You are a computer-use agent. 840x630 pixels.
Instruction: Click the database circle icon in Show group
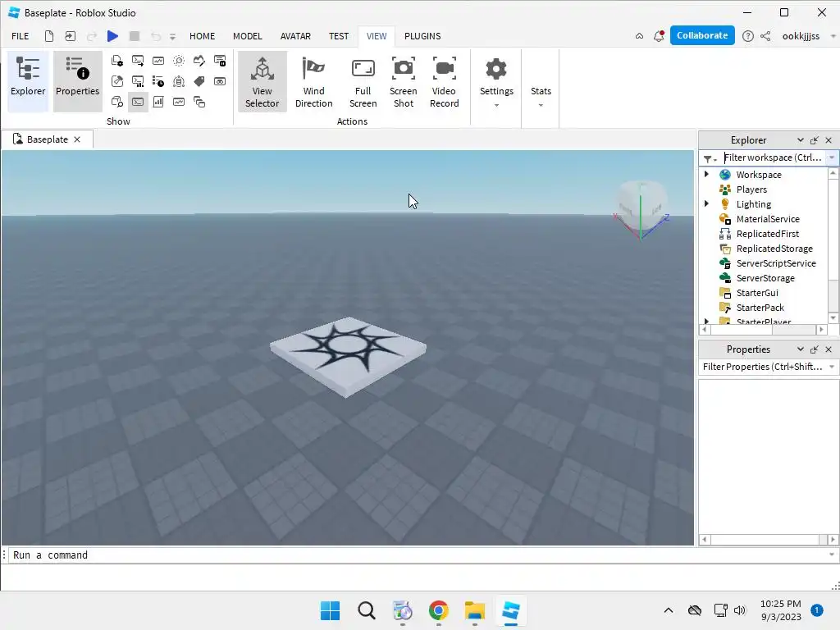click(179, 81)
